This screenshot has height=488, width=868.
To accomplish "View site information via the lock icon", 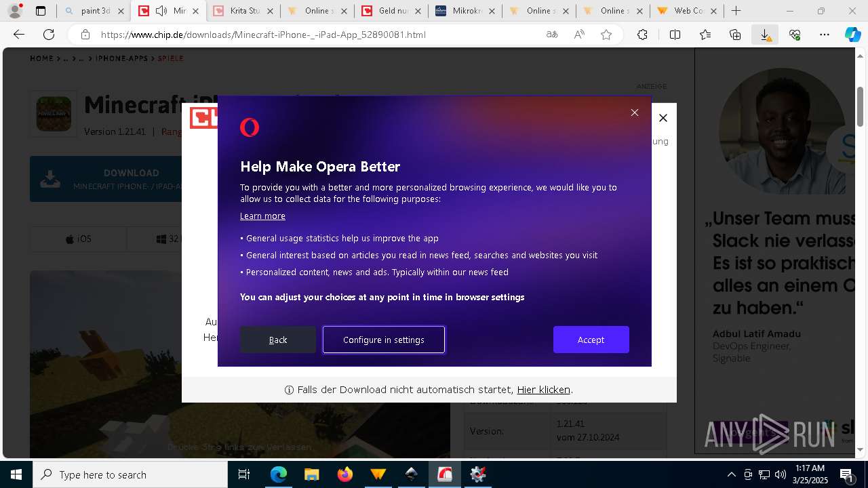I will pyautogui.click(x=85, y=35).
